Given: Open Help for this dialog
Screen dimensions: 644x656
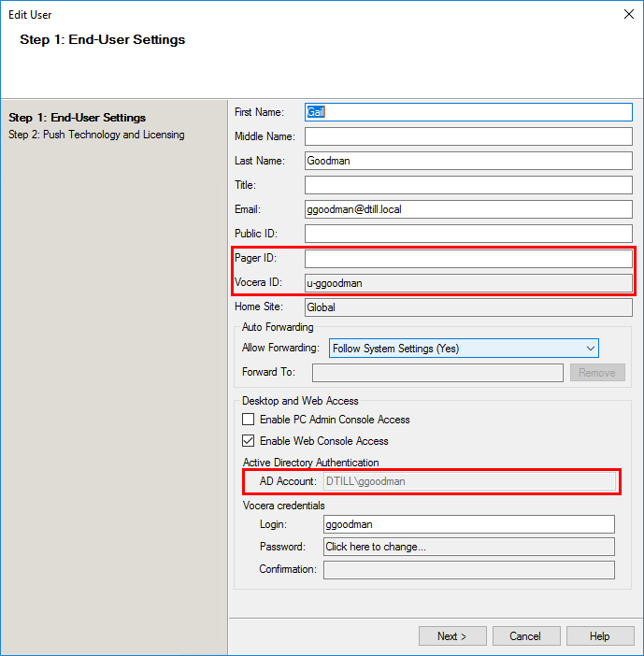Looking at the screenshot, I should [600, 636].
